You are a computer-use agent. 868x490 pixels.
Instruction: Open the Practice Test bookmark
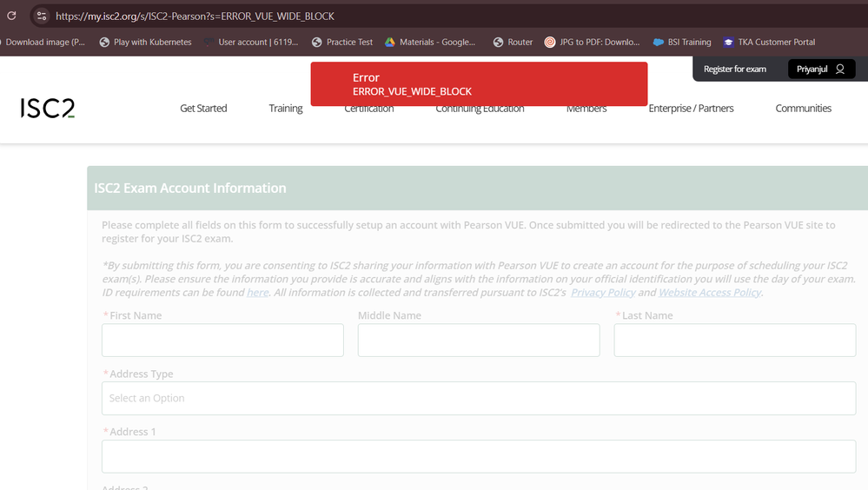point(342,42)
